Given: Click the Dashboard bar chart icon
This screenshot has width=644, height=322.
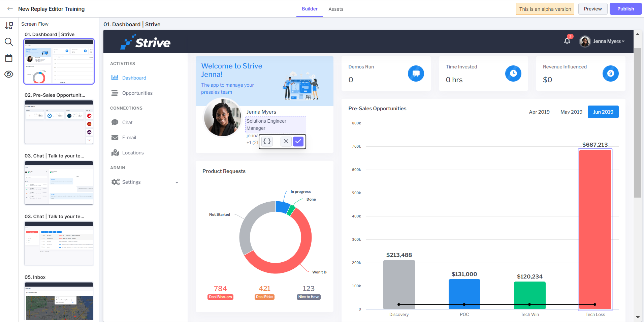Looking at the screenshot, I should point(115,78).
